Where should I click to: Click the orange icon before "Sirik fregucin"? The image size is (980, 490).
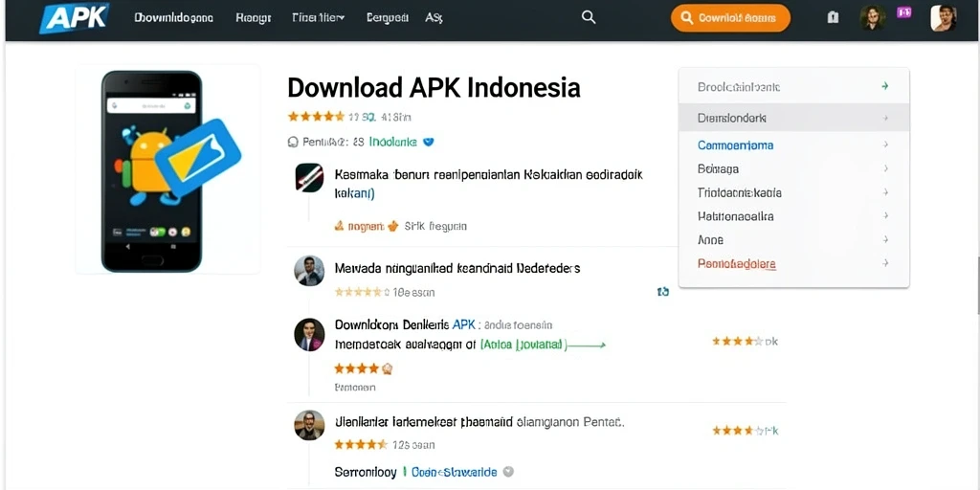tap(393, 226)
